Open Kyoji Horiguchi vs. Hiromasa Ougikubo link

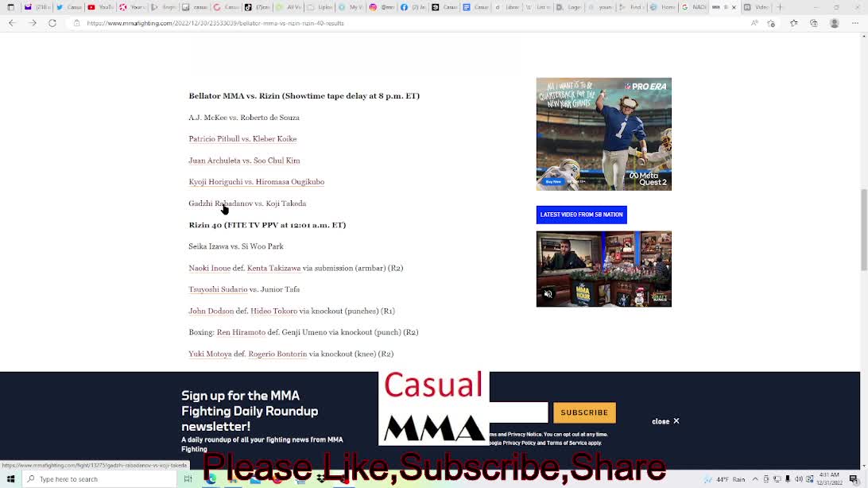[256, 181]
